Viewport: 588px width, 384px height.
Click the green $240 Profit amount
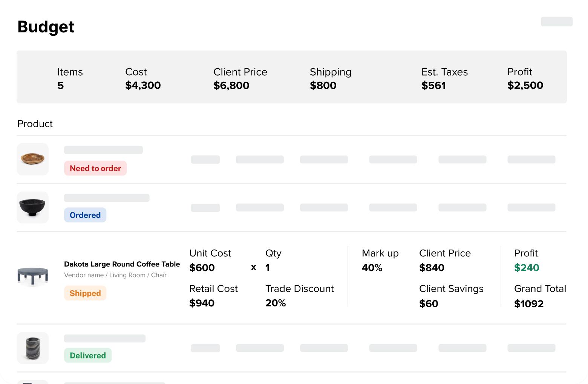click(527, 268)
